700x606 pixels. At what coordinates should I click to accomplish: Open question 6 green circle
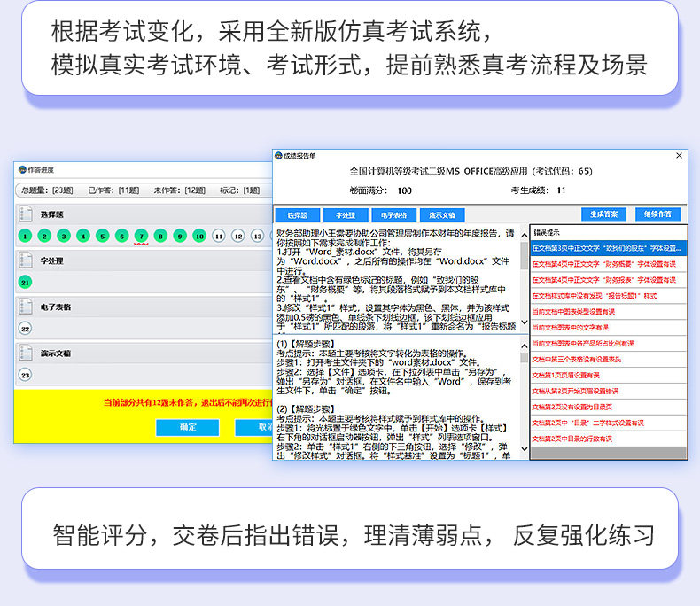(x=122, y=236)
